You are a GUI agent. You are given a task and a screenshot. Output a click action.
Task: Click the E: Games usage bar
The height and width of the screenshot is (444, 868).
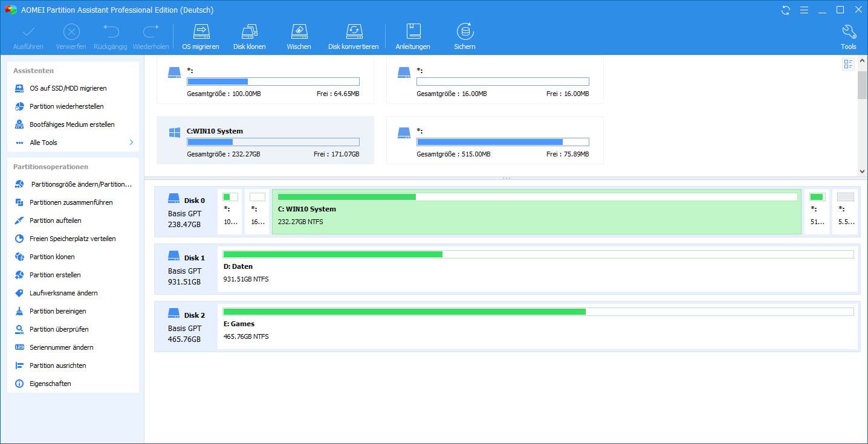(x=538, y=312)
